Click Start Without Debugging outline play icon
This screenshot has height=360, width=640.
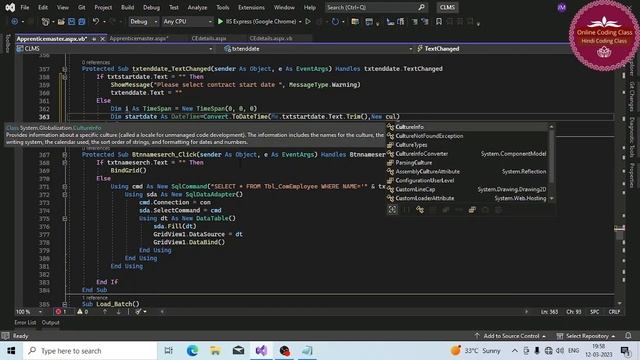308,22
